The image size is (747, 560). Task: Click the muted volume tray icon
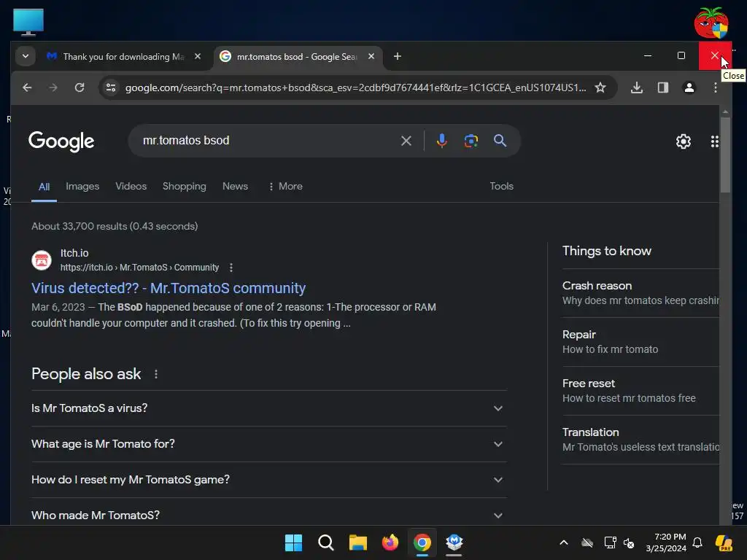pos(629,543)
